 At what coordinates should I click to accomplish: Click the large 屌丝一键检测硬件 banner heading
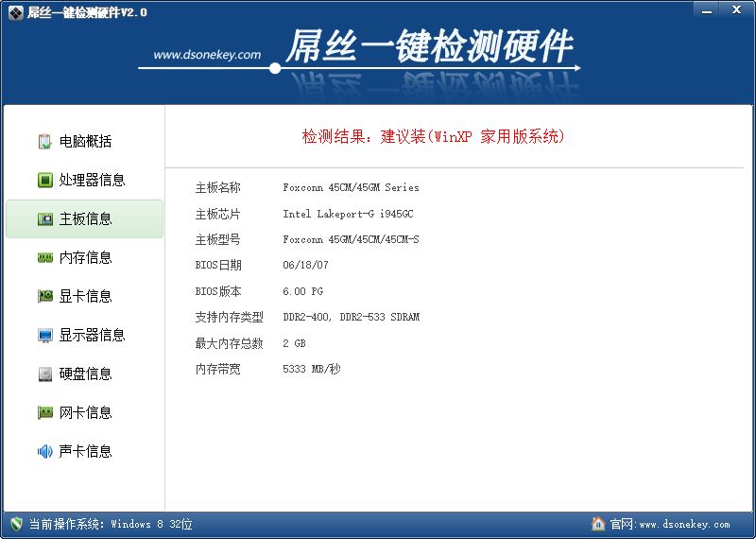[x=429, y=46]
